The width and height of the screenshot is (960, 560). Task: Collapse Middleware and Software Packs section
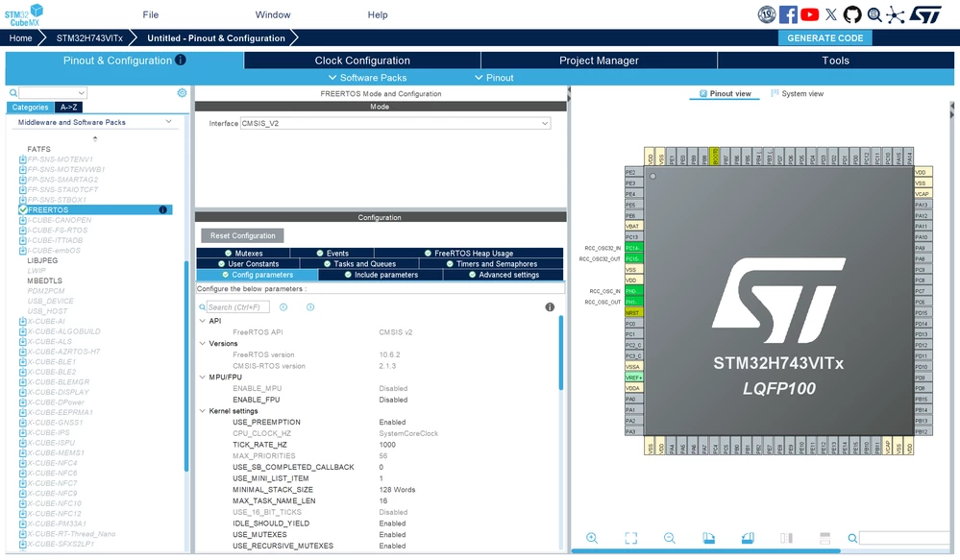click(x=168, y=122)
